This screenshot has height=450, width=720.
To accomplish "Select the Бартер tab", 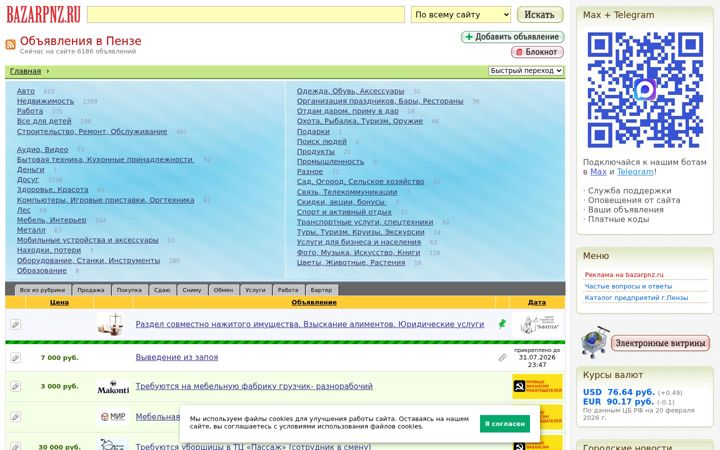I will pos(321,290).
